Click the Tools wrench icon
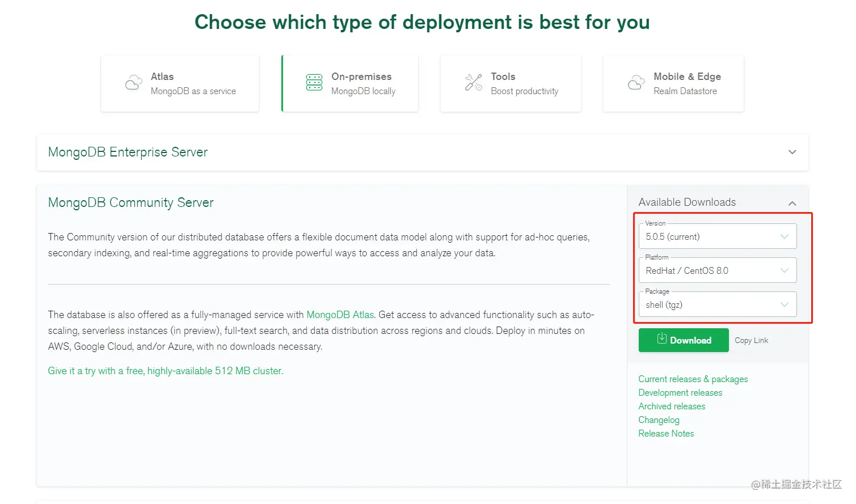The height and width of the screenshot is (504, 856). pyautogui.click(x=474, y=83)
